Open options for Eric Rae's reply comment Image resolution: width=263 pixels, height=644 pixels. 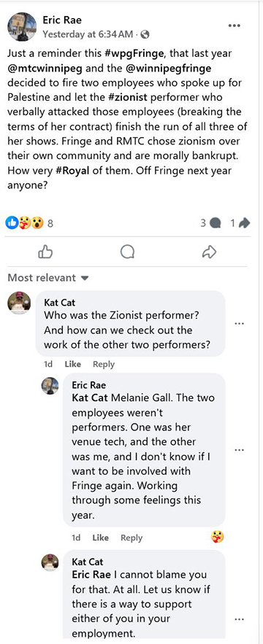pos(240,450)
